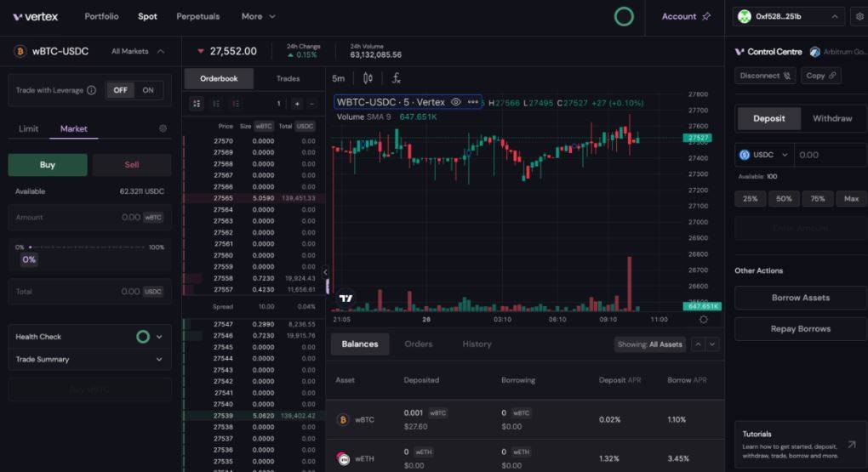
Task: Select the Buy side
Action: tap(48, 165)
